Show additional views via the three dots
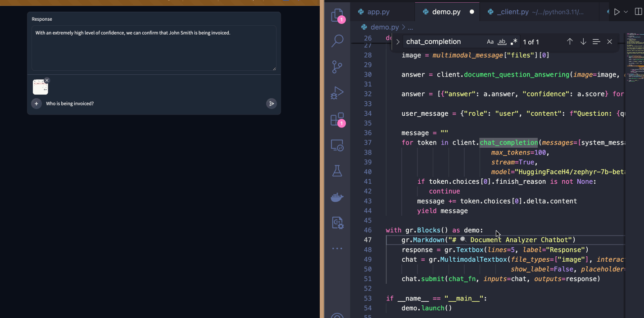The width and height of the screenshot is (644, 318). pyautogui.click(x=337, y=249)
